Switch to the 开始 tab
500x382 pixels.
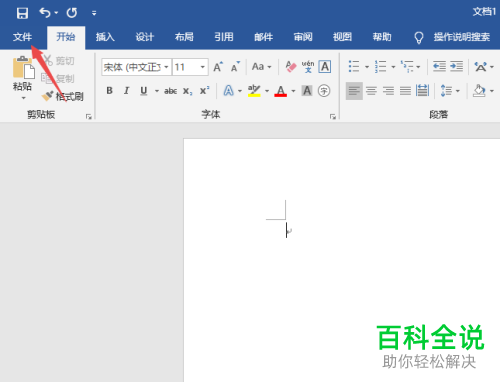(66, 37)
